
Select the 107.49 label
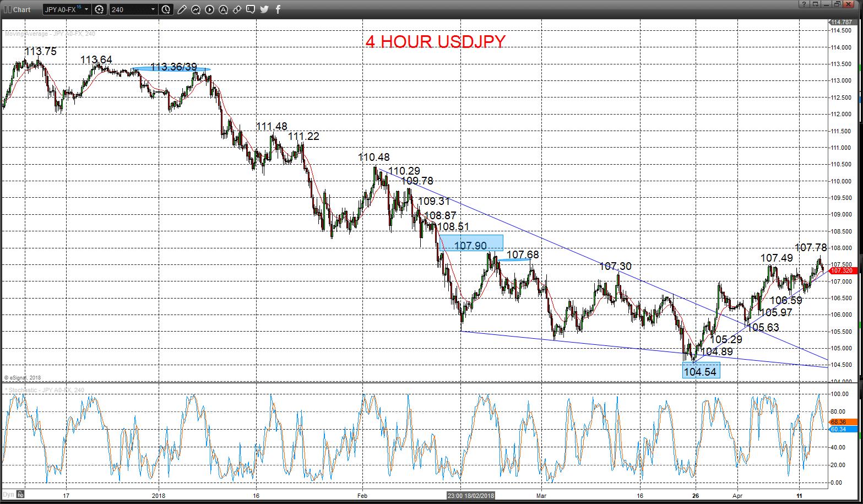pyautogui.click(x=777, y=258)
